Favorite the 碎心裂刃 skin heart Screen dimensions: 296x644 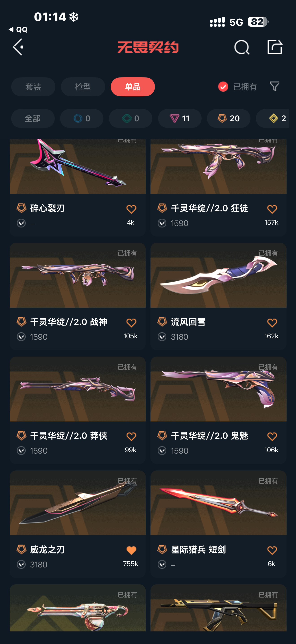pos(131,209)
